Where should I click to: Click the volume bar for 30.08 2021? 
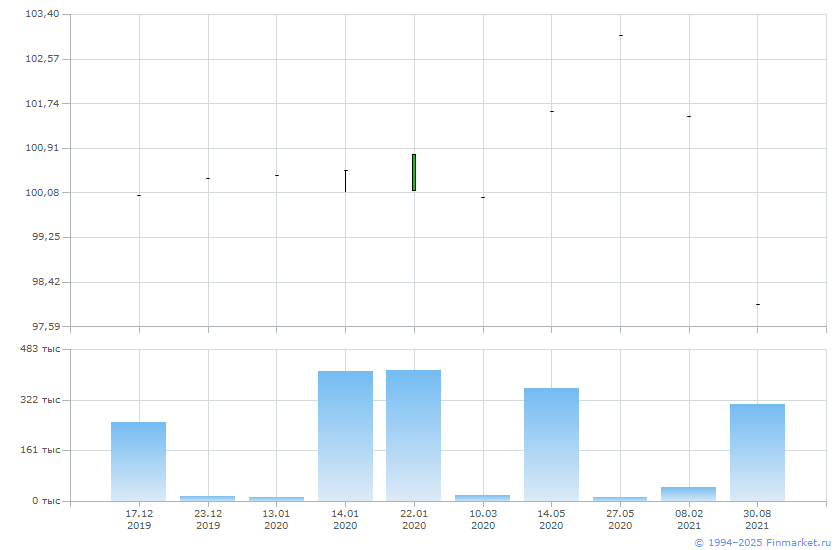click(x=758, y=453)
